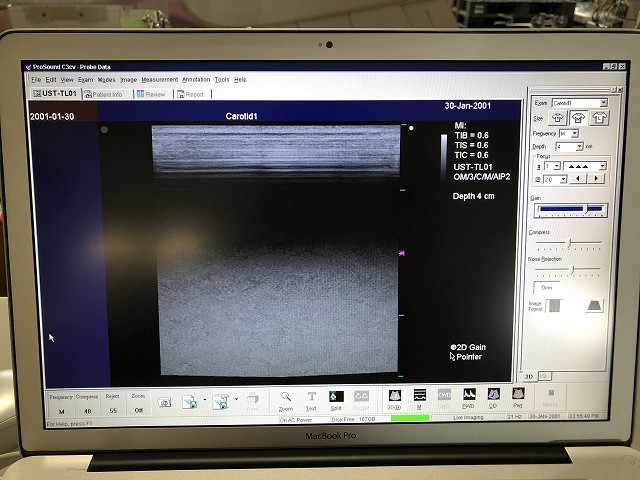Click the ultrasound image area
640x480 pixels.
pos(277,250)
